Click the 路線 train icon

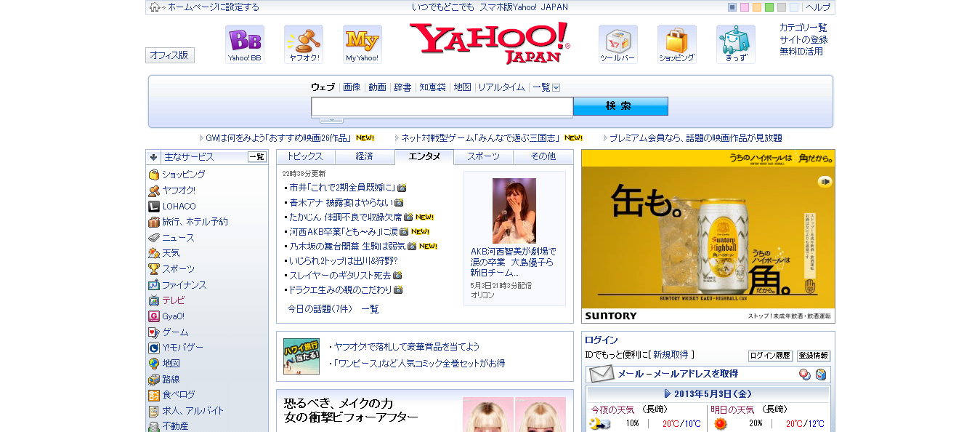coord(154,380)
